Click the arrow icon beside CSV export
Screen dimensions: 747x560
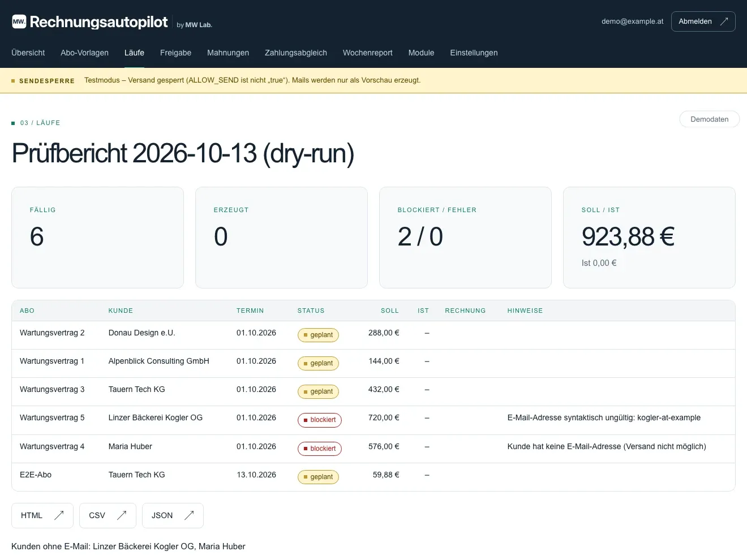122,515
